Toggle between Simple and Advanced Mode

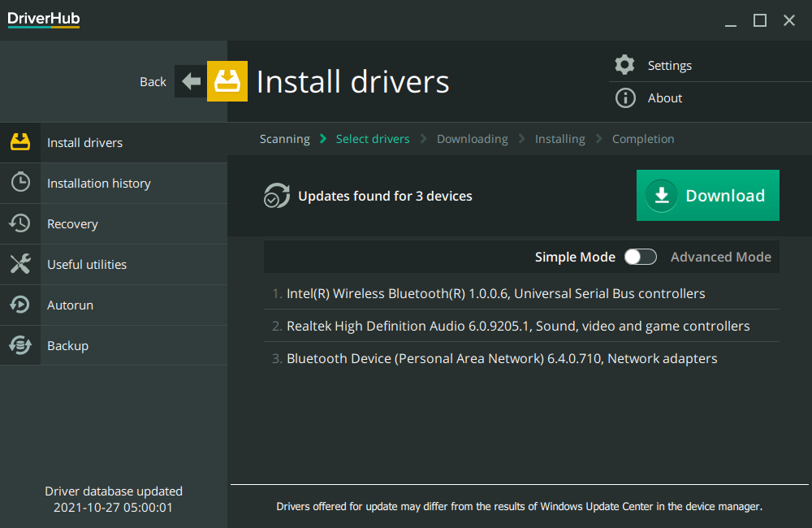[x=641, y=257]
